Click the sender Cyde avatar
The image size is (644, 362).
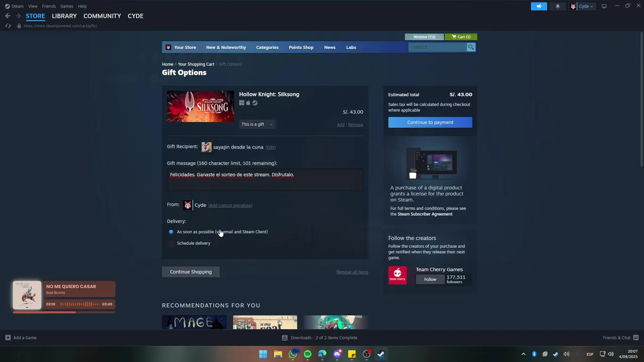pos(188,205)
